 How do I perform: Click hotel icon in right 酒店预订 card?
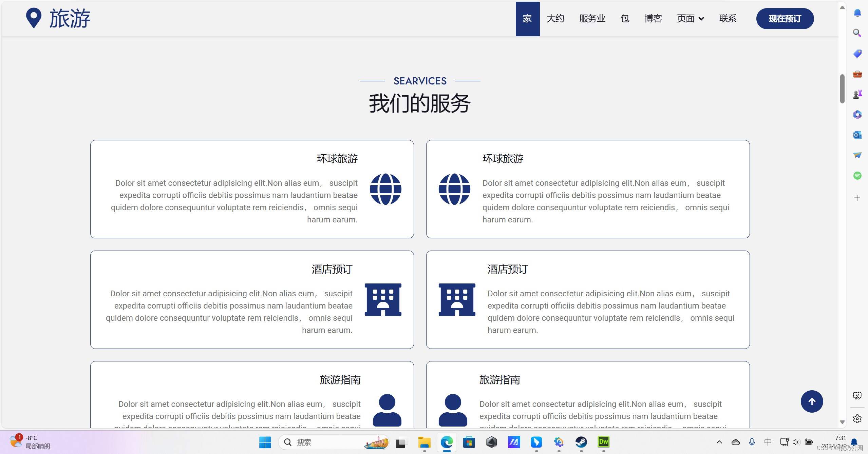click(457, 300)
